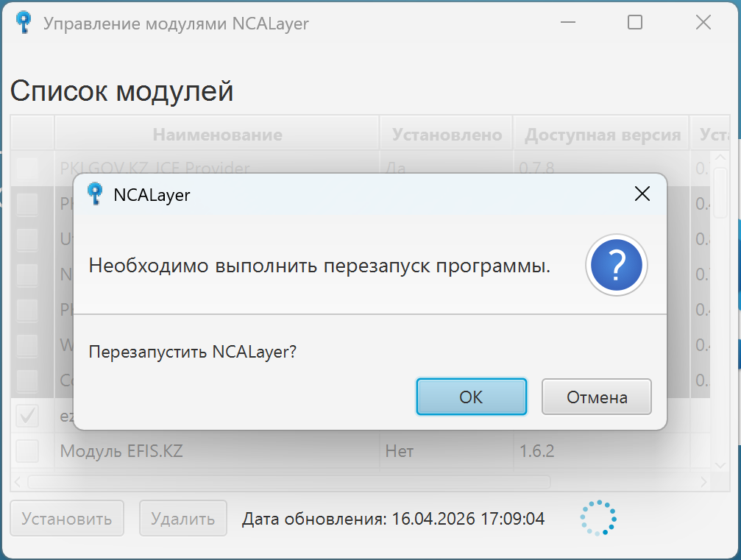
Task: Toggle the checked checkbox above EFIS.KZ row
Action: [x=27, y=416]
